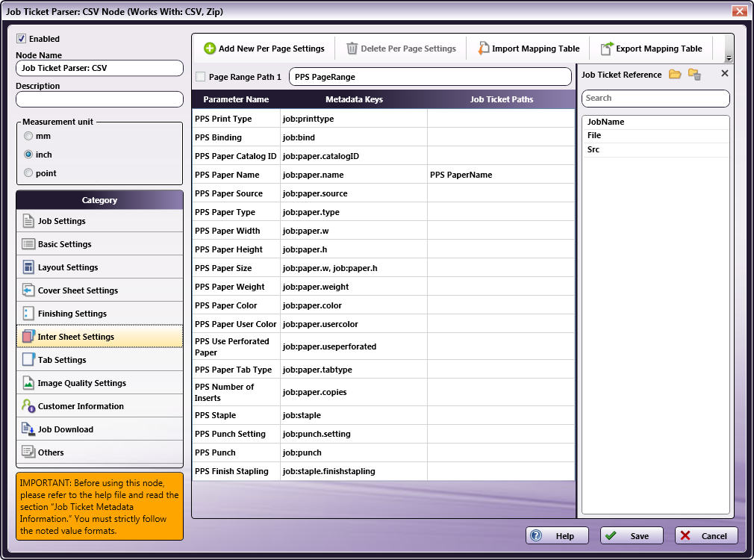Viewport: 754px width, 560px height.
Task: Select the mm measurement unit
Action: coord(28,136)
